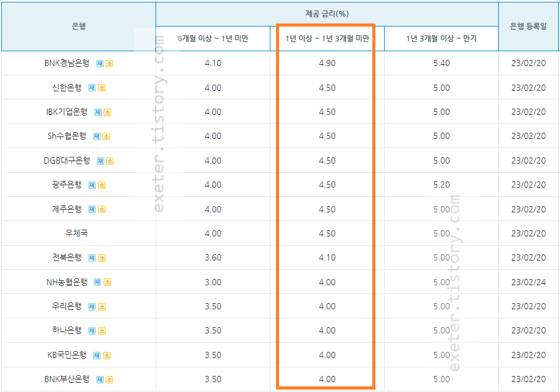Click the 1년 이상 ~ 1년 3개월 미만 header
This screenshot has height=392, width=560.
point(327,38)
